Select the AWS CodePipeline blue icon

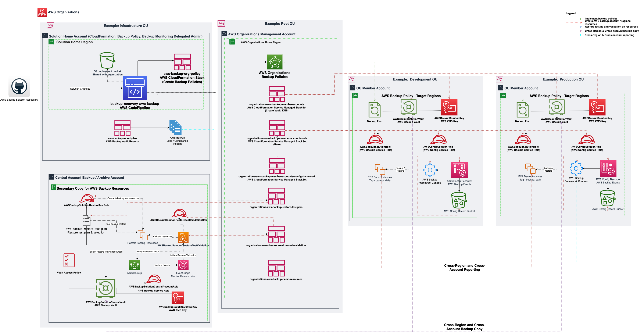point(135,88)
